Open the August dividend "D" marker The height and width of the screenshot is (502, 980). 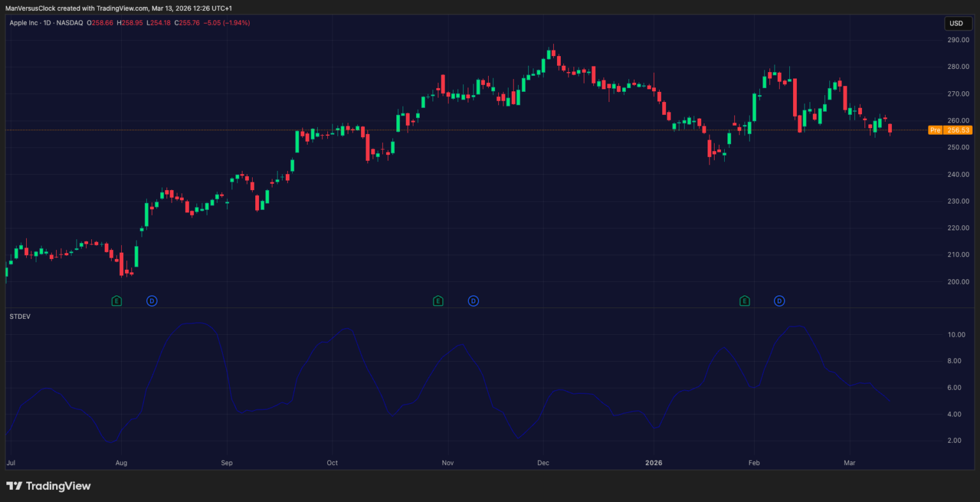pos(152,300)
